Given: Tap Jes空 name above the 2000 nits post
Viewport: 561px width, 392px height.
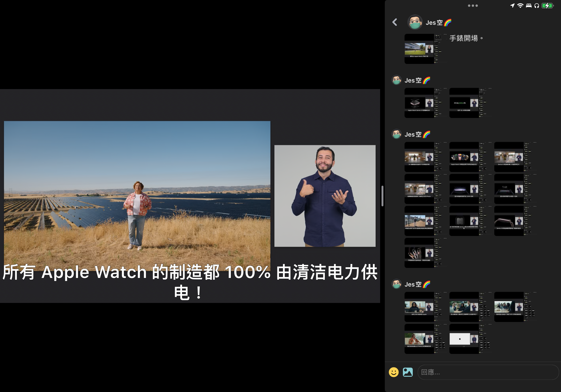Looking at the screenshot, I should click(x=417, y=134).
